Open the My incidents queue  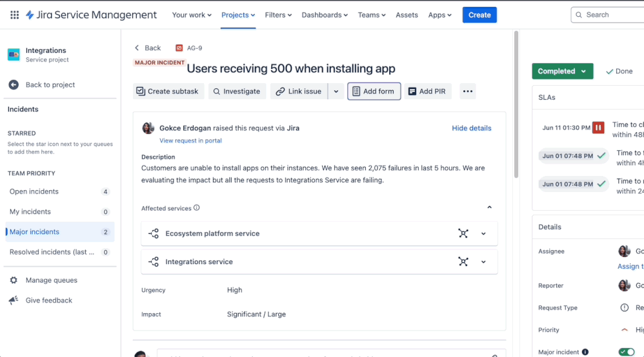59,212
